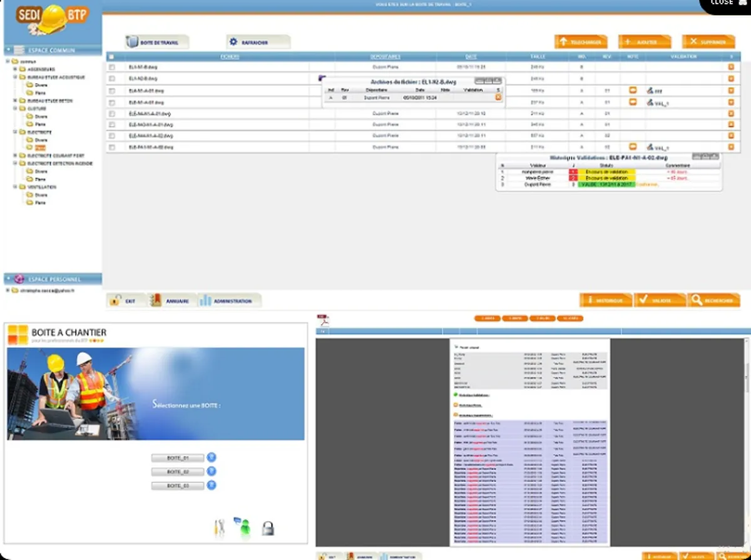
Task: Expand the ASCENSEURS tree node
Action: (15, 69)
